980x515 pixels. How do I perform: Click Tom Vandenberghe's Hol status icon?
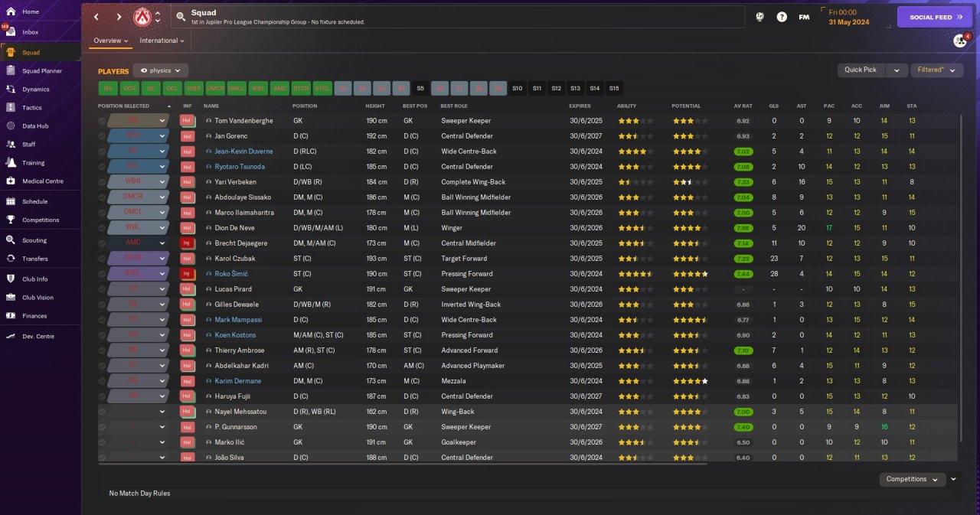pyautogui.click(x=188, y=120)
